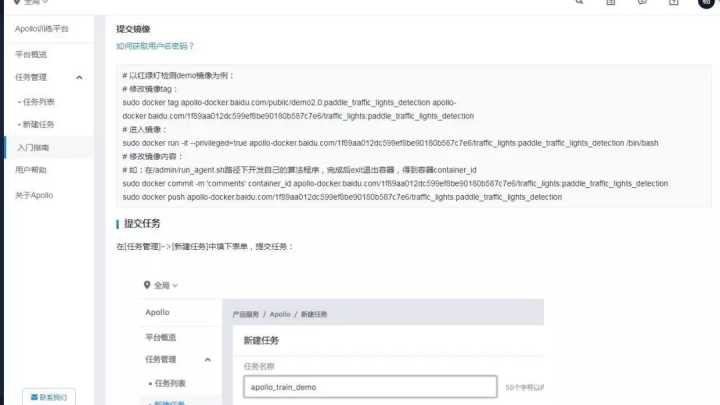The height and width of the screenshot is (405, 720).
Task: Click the Apollo训练平台 sidebar title
Action: click(42, 28)
